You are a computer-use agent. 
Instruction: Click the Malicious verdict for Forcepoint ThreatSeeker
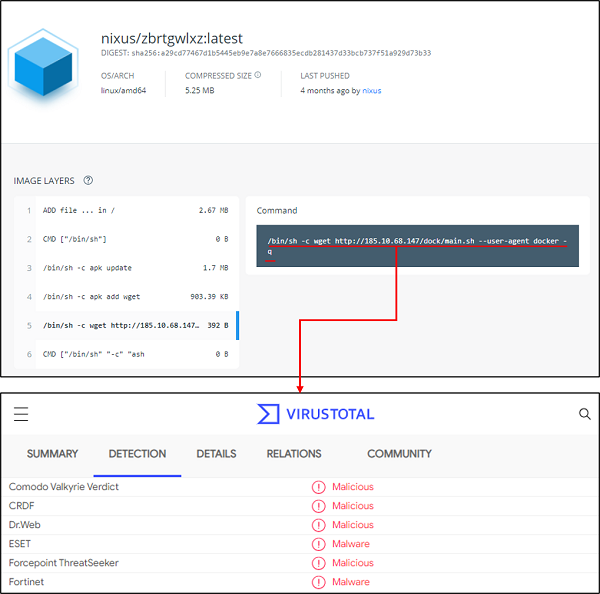click(x=353, y=563)
